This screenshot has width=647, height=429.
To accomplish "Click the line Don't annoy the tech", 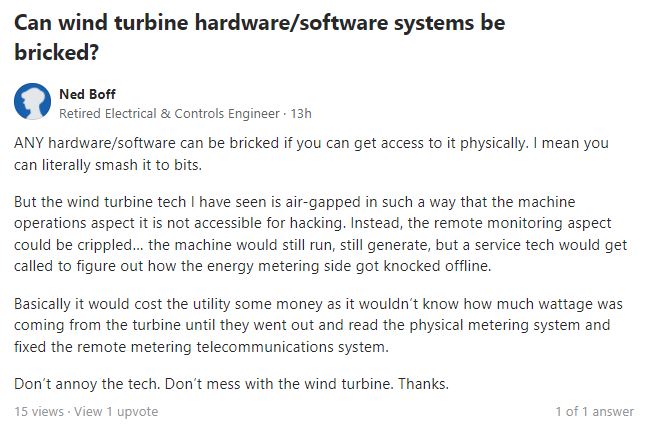I will pyautogui.click(x=231, y=384).
